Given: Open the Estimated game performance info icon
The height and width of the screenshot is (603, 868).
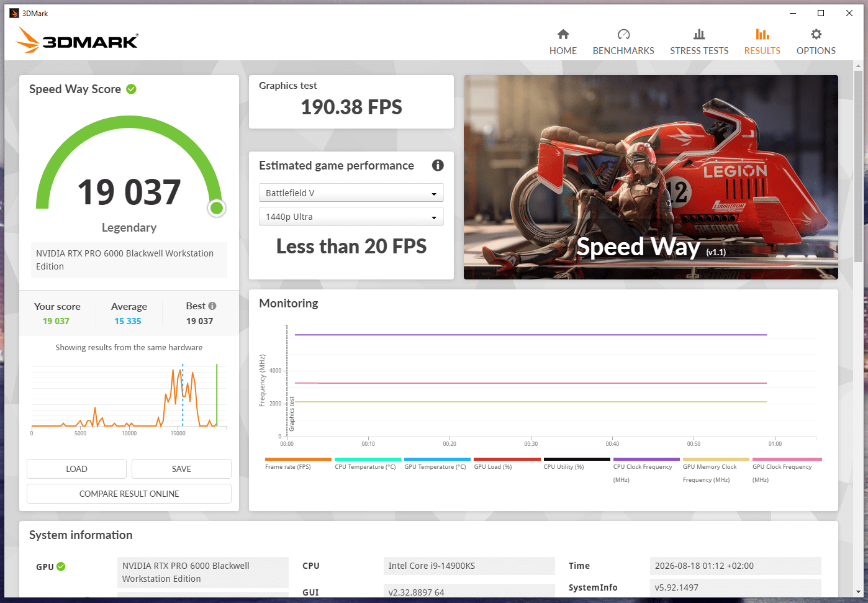Looking at the screenshot, I should point(438,165).
